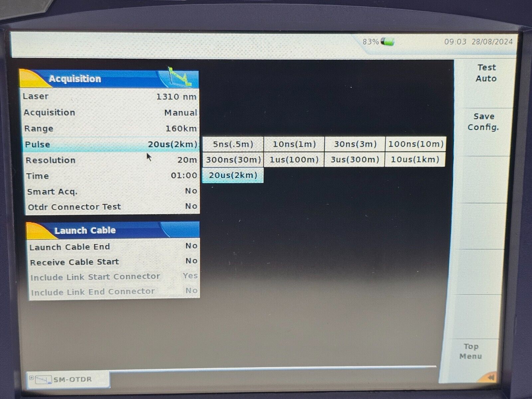Open the Acquisition Manual mode selector

coord(111,112)
